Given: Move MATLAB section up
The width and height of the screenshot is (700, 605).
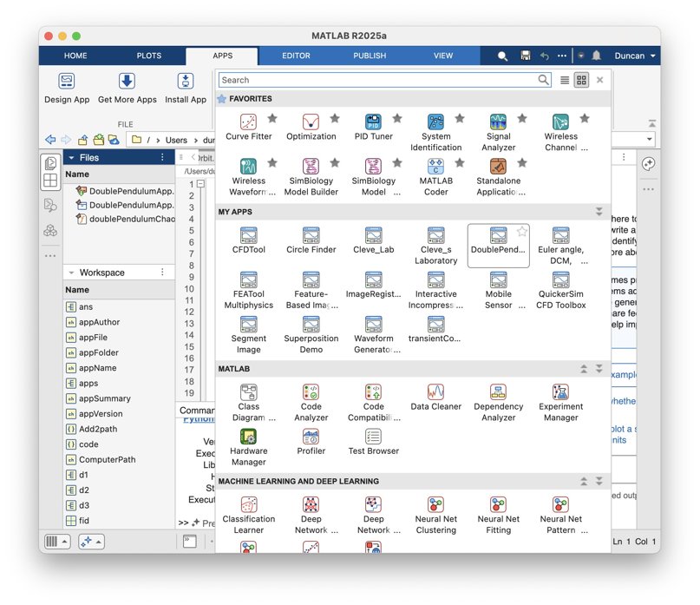Looking at the screenshot, I should (584, 369).
